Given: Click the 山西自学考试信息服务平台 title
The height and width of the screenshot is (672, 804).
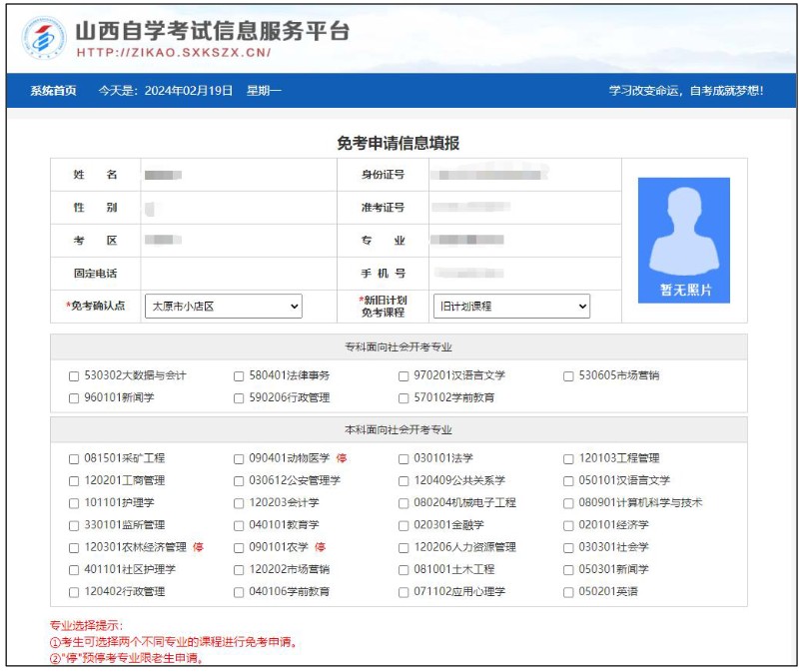Looking at the screenshot, I should (x=213, y=31).
